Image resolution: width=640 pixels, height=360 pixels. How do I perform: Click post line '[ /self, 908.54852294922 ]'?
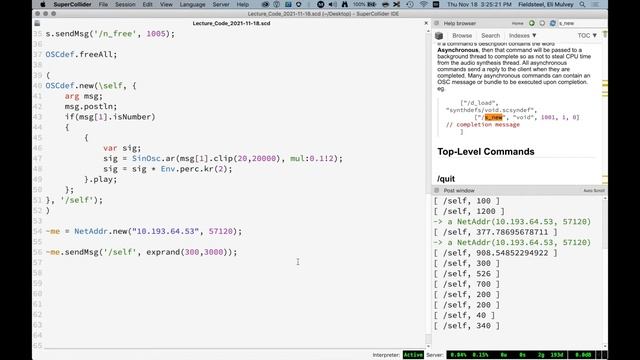496,253
